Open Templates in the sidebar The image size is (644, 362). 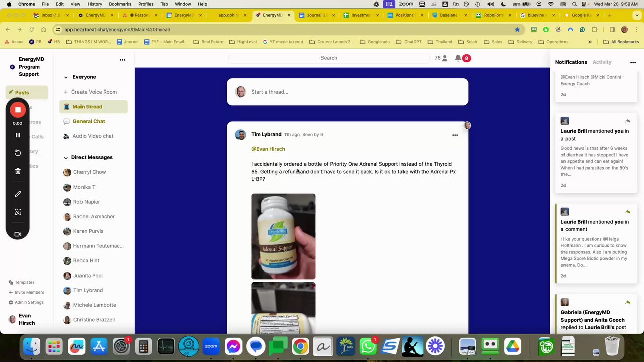point(22,282)
